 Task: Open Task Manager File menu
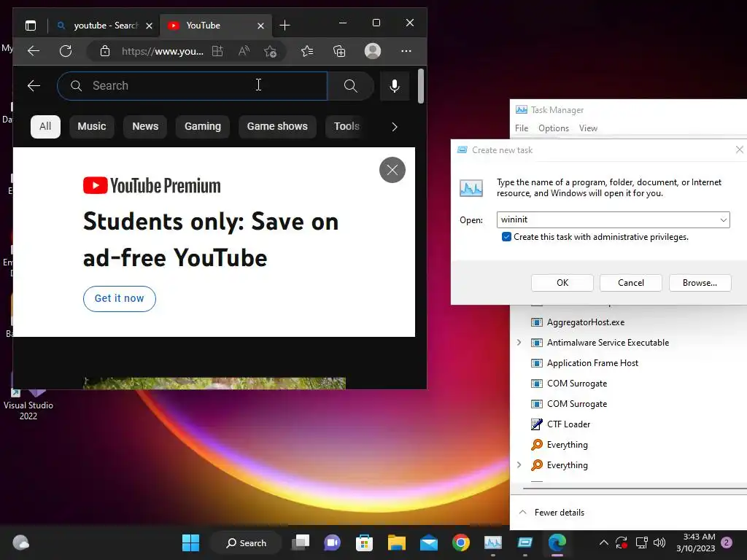click(x=522, y=128)
